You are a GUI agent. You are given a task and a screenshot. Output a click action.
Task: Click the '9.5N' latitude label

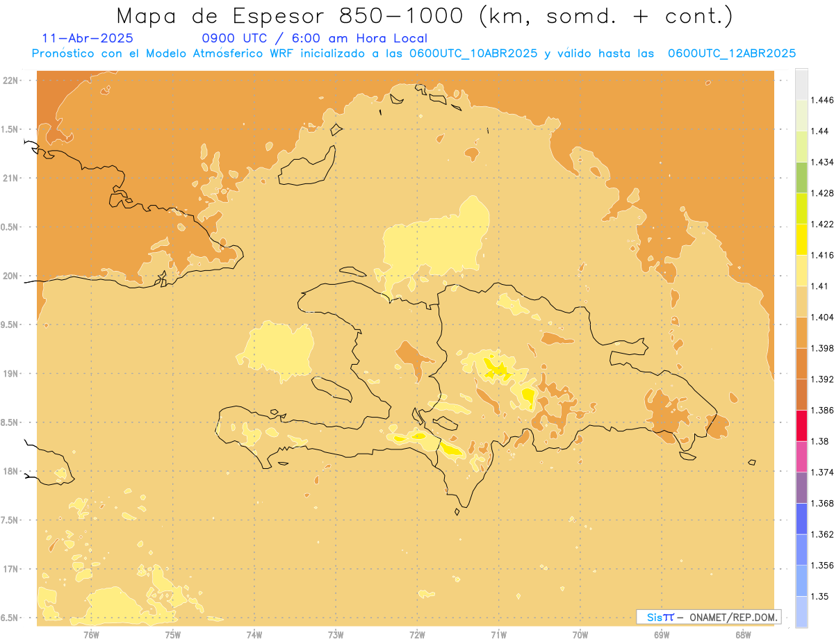tap(10, 325)
